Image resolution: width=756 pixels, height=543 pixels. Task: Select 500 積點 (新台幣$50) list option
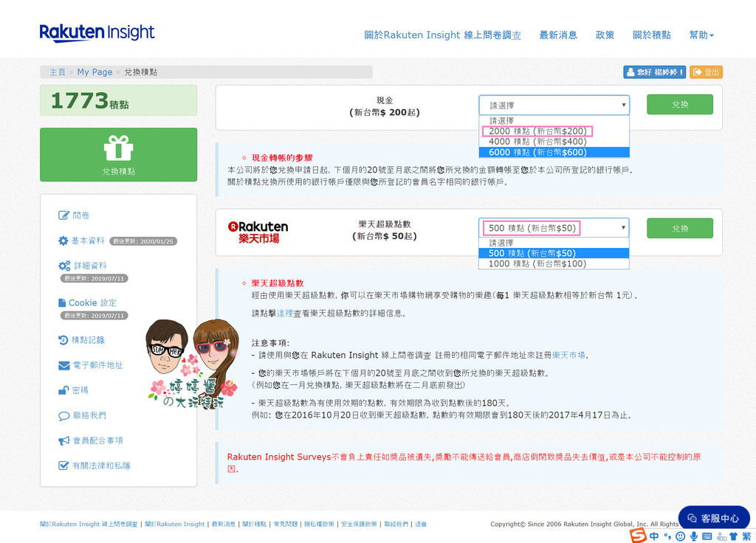point(554,254)
